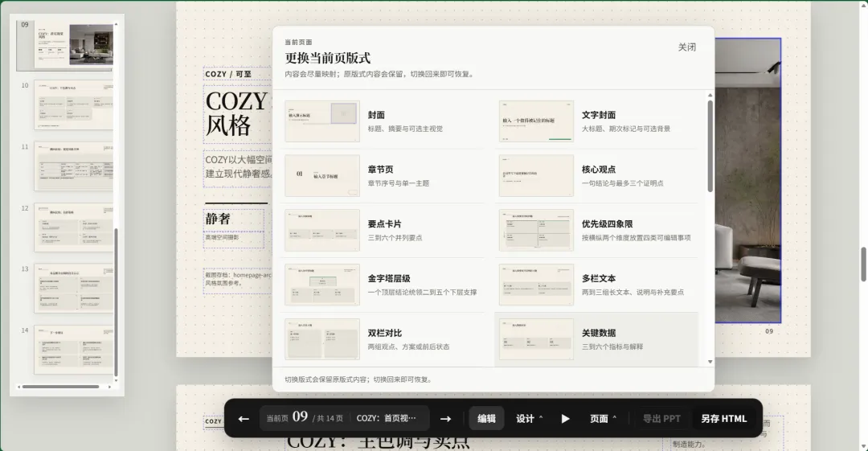Click the 导出 PPT button
868x451 pixels.
661,419
